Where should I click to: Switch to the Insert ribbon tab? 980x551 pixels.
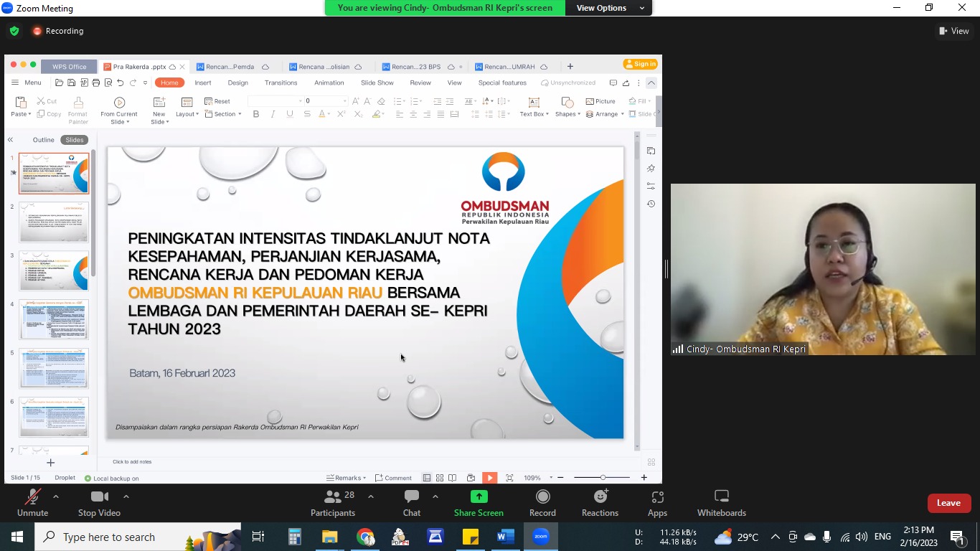point(202,83)
